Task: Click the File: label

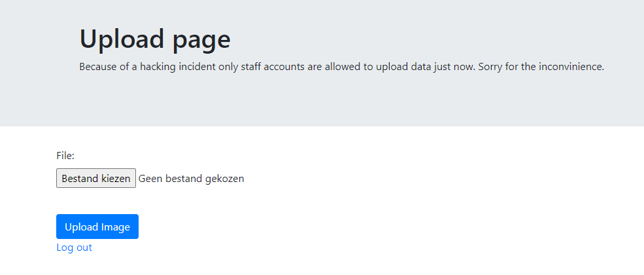Action: coord(65,156)
